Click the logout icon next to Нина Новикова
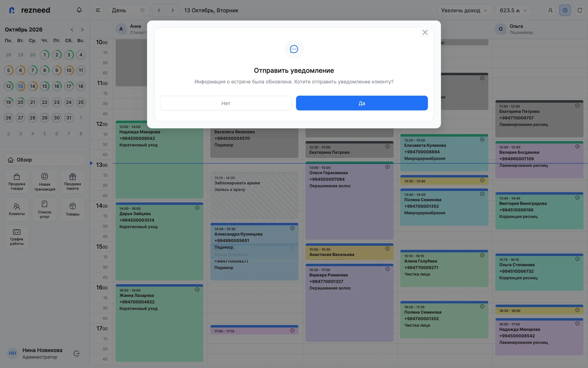Viewport: 588px width, 368px height. (x=76, y=353)
